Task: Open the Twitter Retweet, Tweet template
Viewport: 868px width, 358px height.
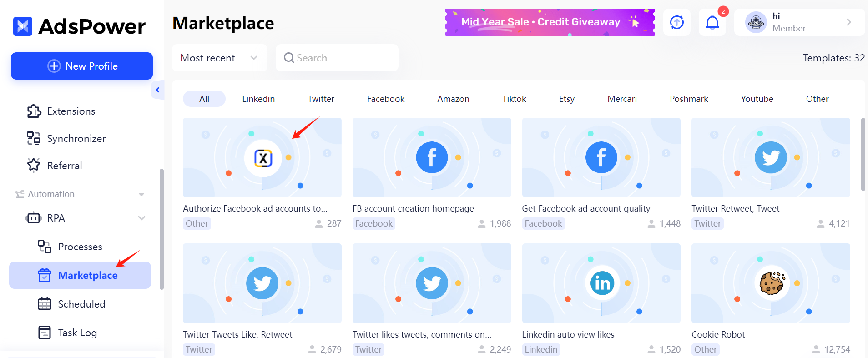Action: tap(770, 157)
